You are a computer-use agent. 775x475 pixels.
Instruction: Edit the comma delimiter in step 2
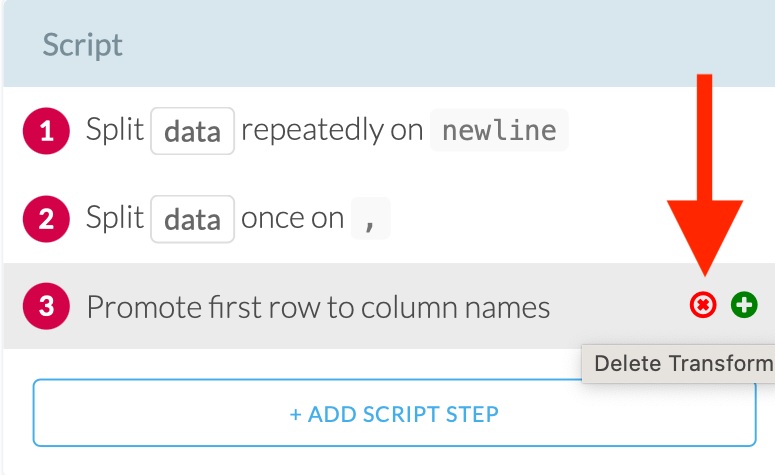pos(370,219)
